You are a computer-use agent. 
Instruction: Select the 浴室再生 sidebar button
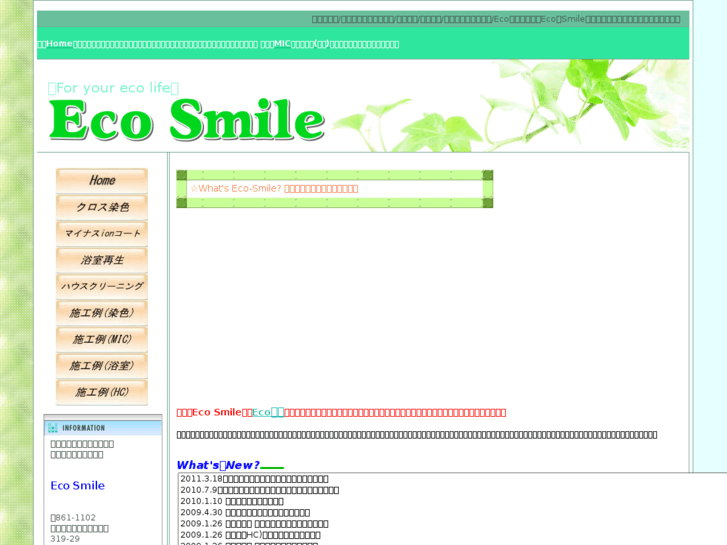(x=102, y=260)
